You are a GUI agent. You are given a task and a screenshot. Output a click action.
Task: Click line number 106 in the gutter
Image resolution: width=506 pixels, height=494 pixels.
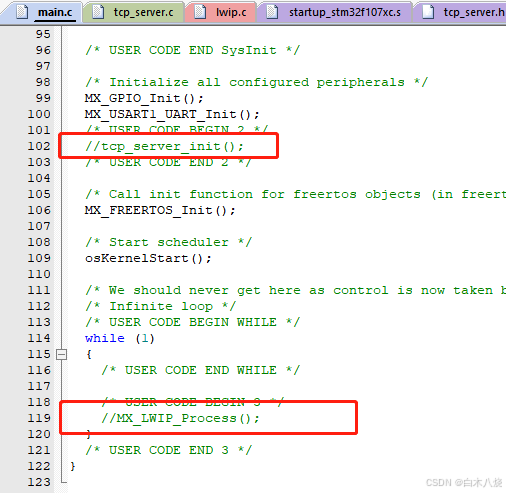click(39, 210)
